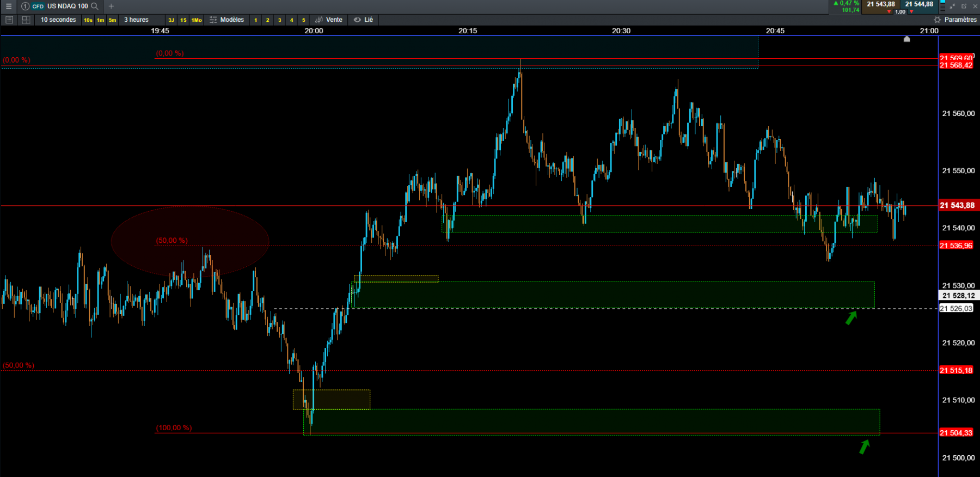
Task: Switch to the 10s timeframe shortcut
Action: (88, 20)
